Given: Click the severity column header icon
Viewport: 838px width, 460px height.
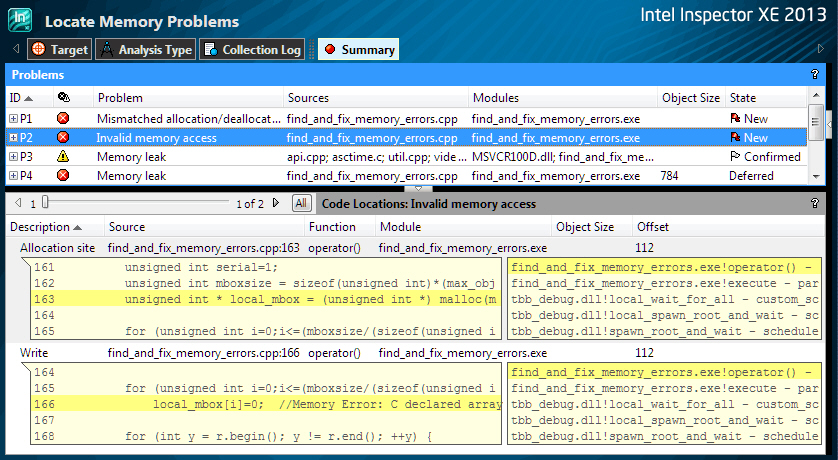Looking at the screenshot, I should (x=63, y=98).
